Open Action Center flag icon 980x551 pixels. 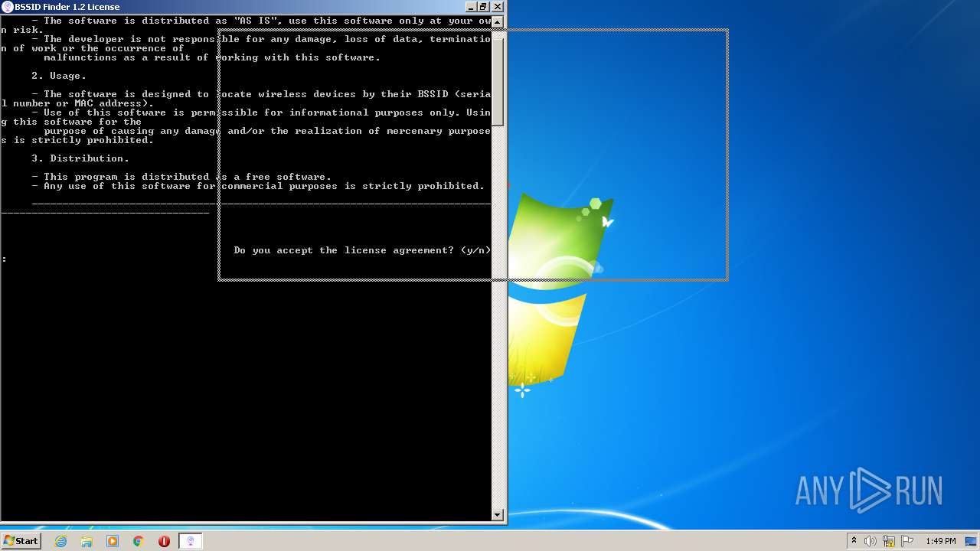tap(907, 541)
